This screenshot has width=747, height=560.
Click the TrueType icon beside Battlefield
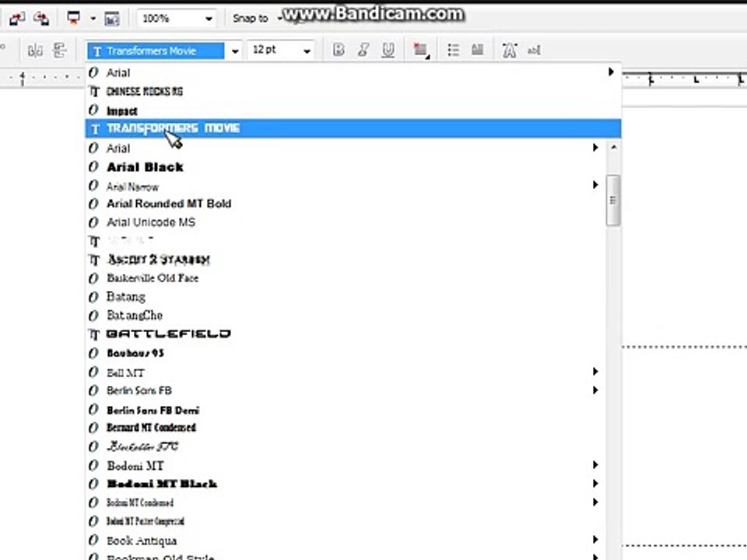click(x=94, y=334)
